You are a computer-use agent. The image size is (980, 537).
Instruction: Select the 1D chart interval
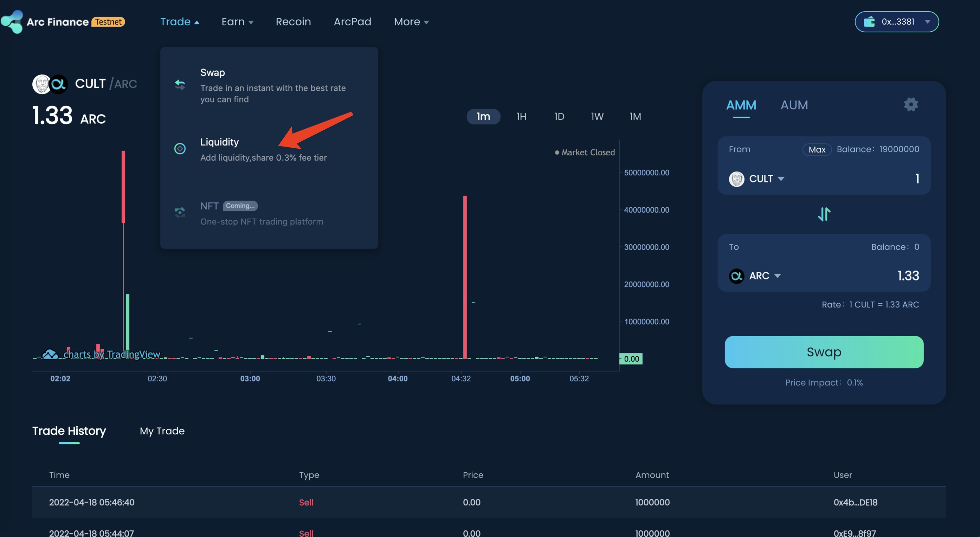559,116
